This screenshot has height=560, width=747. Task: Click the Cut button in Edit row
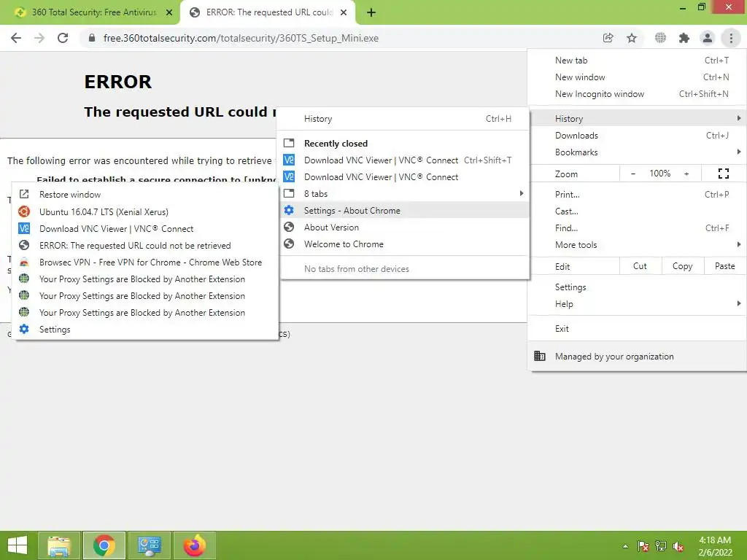point(640,266)
